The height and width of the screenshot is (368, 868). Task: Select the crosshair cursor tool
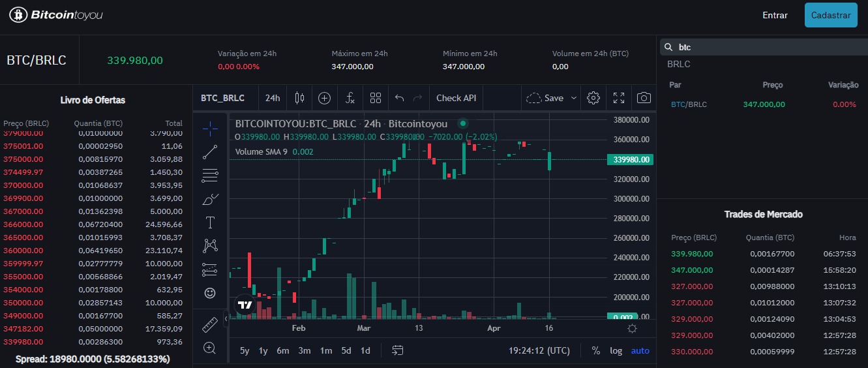click(210, 128)
